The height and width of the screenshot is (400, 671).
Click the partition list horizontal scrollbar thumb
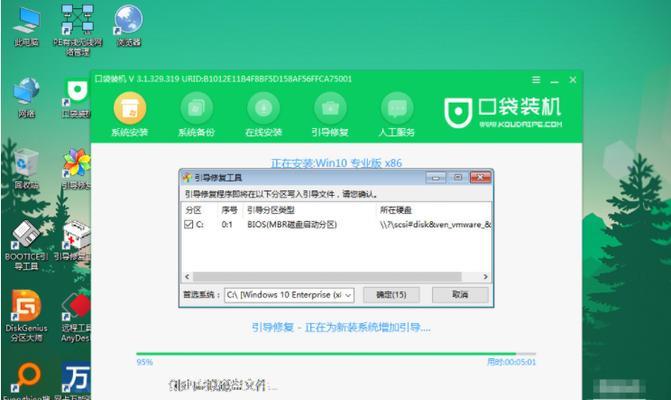[327, 277]
